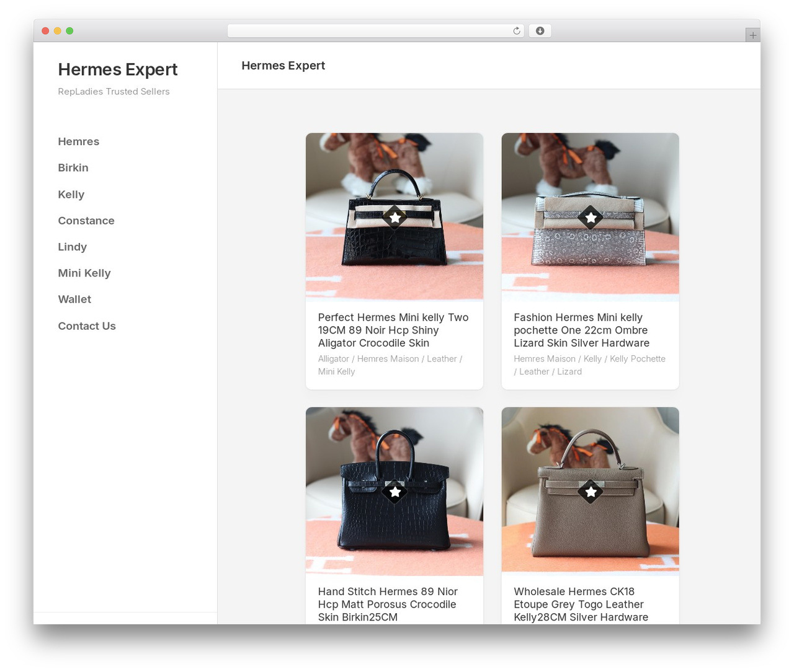
Task: Click the Hemres Maison tag on the second card
Action: click(x=545, y=358)
